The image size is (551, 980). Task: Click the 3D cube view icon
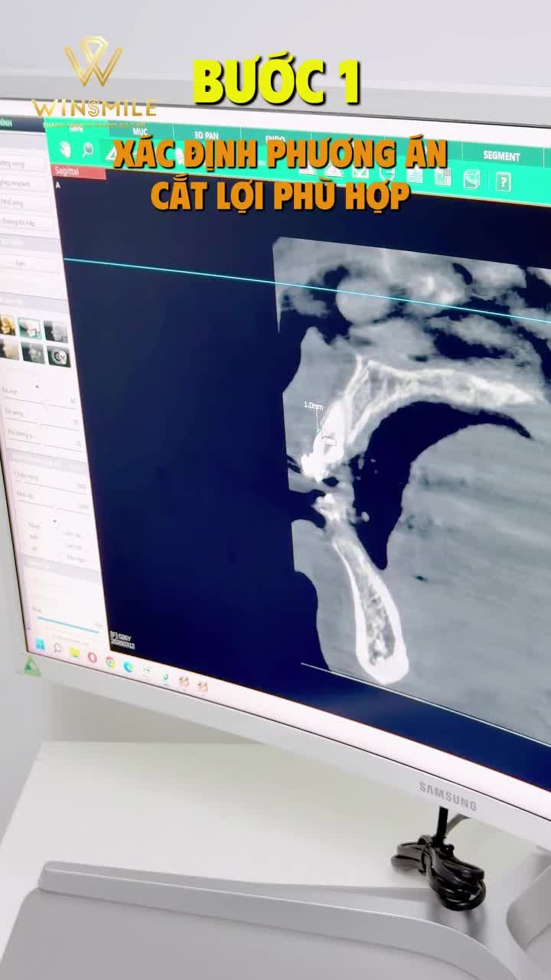pos(472,180)
